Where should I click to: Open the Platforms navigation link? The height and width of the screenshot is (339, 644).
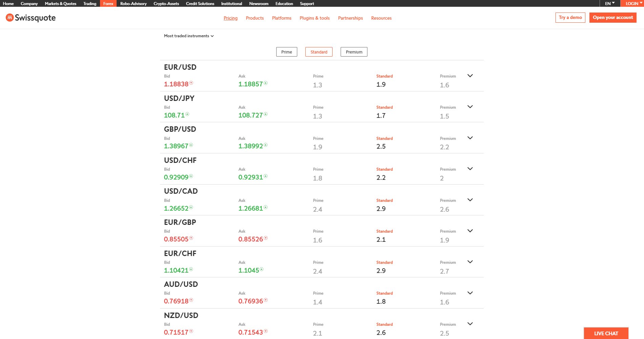[x=282, y=18]
